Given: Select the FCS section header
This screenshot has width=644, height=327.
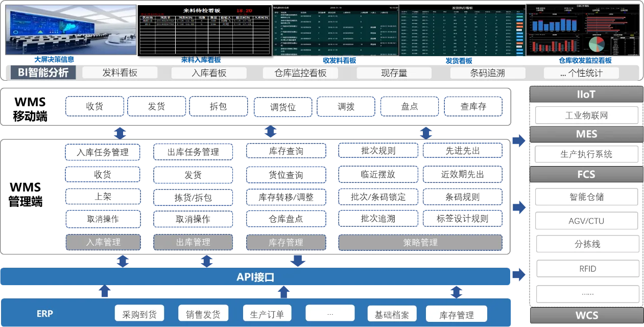Looking at the screenshot, I should 586,174.
